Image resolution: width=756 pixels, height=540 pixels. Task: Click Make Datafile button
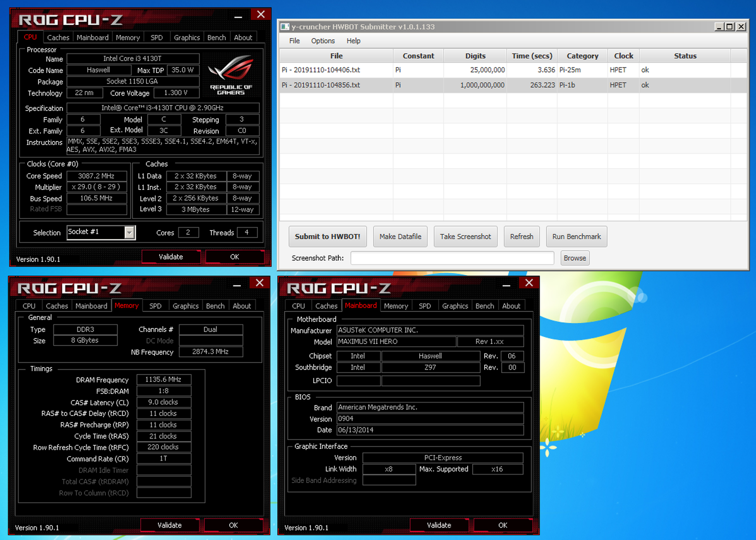click(x=400, y=236)
